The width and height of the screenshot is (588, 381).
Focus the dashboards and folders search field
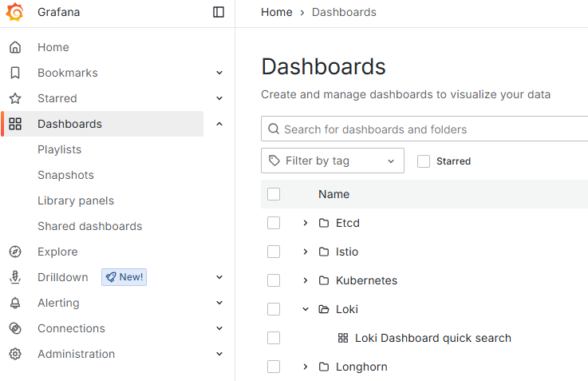431,129
